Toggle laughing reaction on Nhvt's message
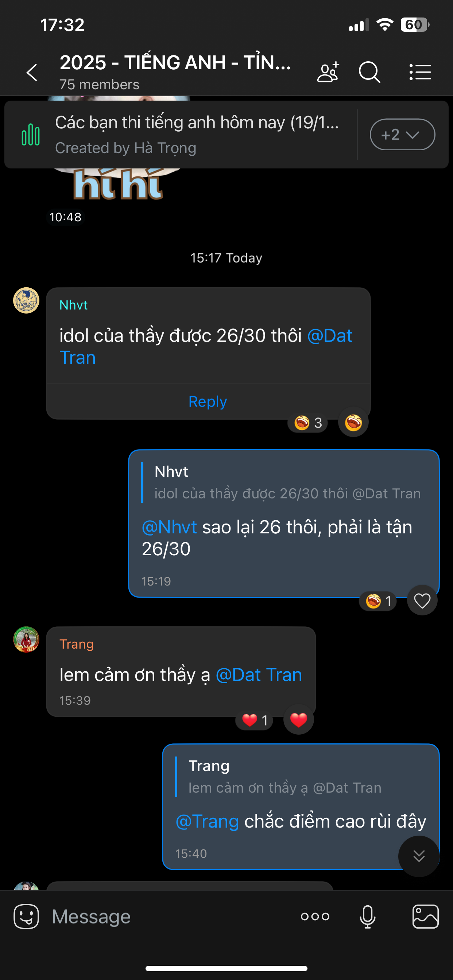This screenshot has height=980, width=453. [353, 422]
